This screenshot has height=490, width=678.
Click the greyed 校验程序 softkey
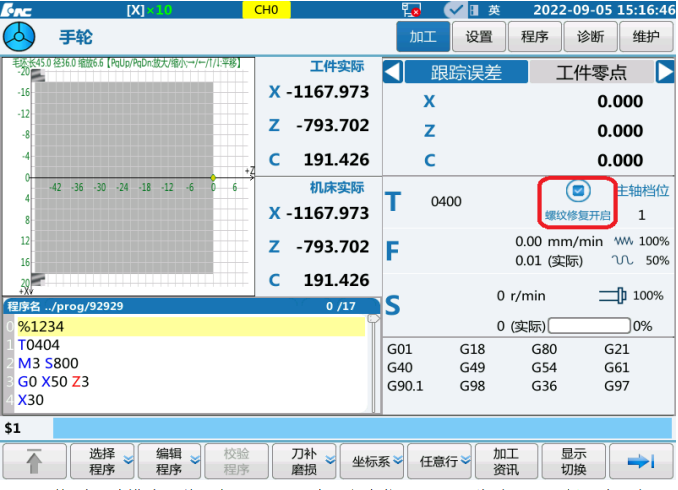click(x=237, y=461)
